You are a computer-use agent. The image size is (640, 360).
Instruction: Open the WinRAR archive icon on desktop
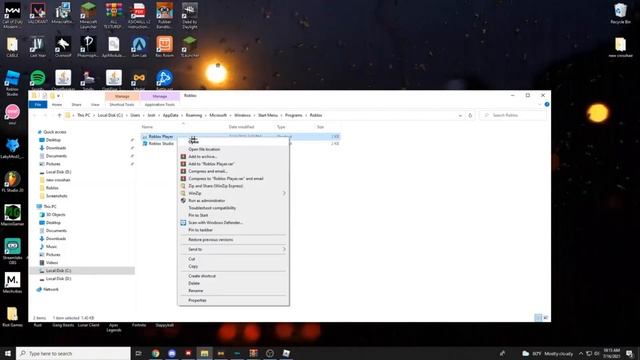pyautogui.click(x=113, y=16)
